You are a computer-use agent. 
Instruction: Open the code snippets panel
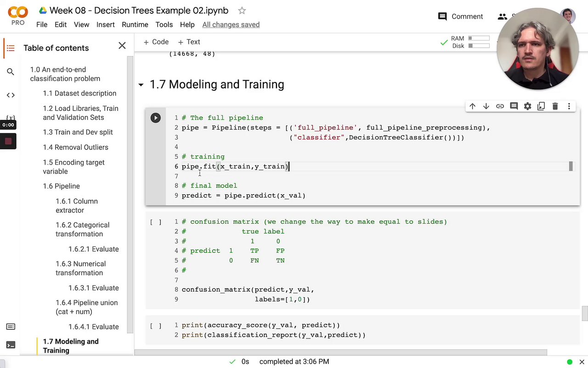pos(11,95)
